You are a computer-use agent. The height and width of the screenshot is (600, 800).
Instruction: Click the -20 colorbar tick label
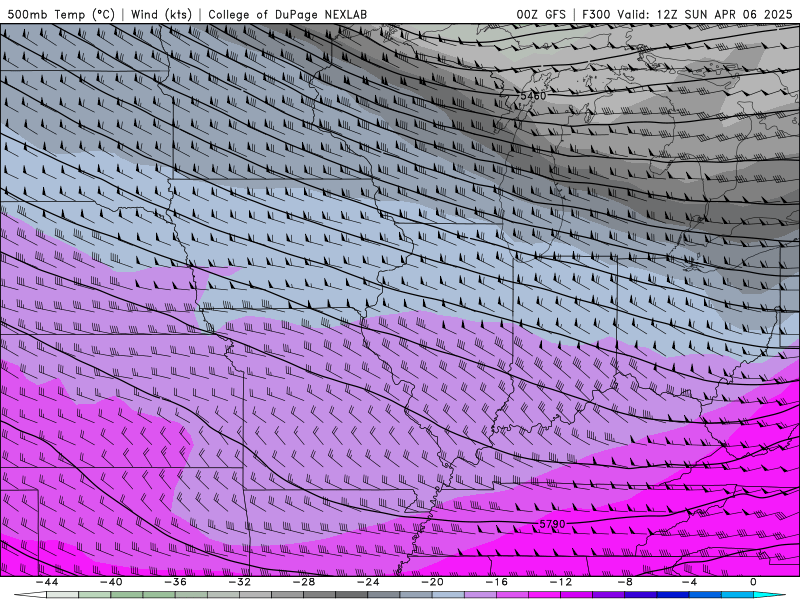pos(432,582)
